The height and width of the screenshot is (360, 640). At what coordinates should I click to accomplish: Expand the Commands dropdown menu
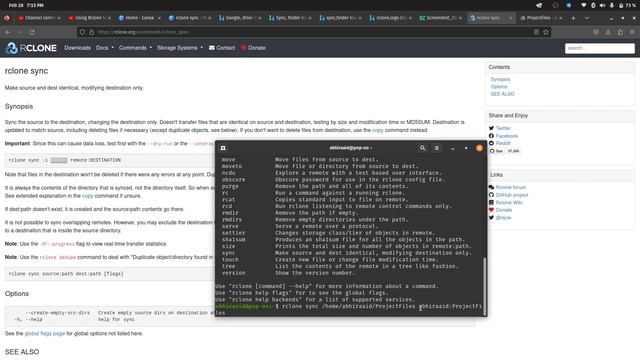[x=135, y=48]
